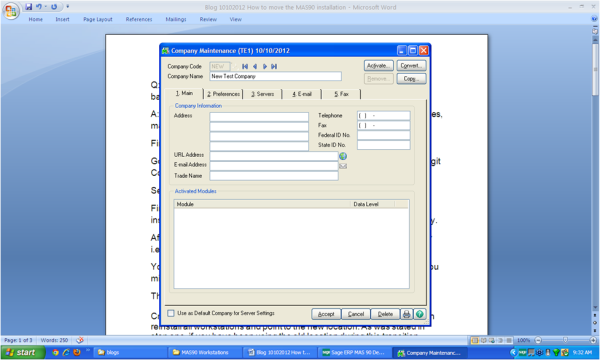Screen dimensions: 600x360
Task: Open the References ribbon tab
Action: (139, 19)
